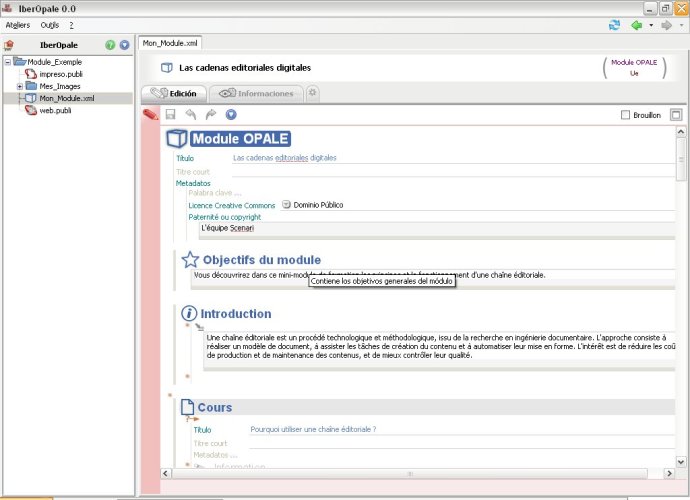The image size is (690, 500).
Task: Click the Cours heading
Action: click(215, 407)
